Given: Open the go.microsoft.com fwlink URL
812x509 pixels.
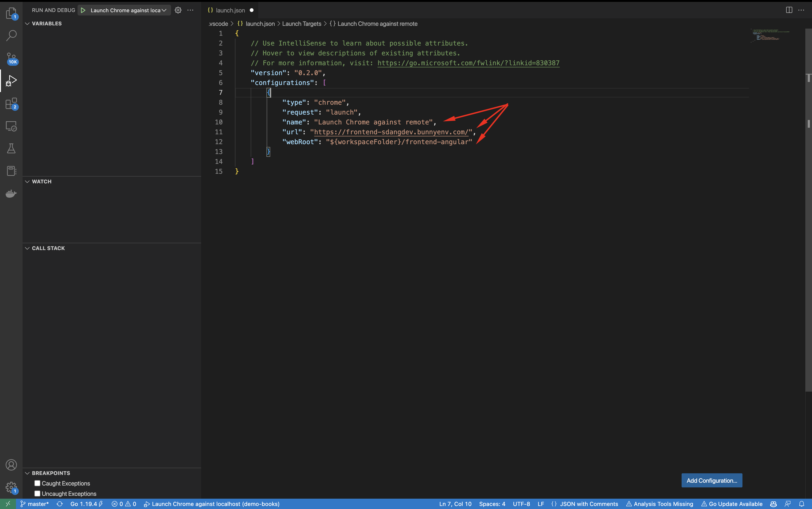Looking at the screenshot, I should tap(468, 63).
